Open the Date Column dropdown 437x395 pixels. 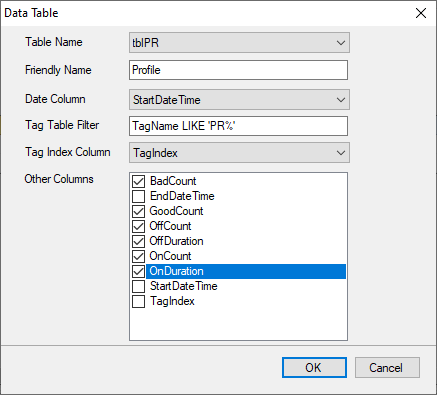(x=239, y=99)
